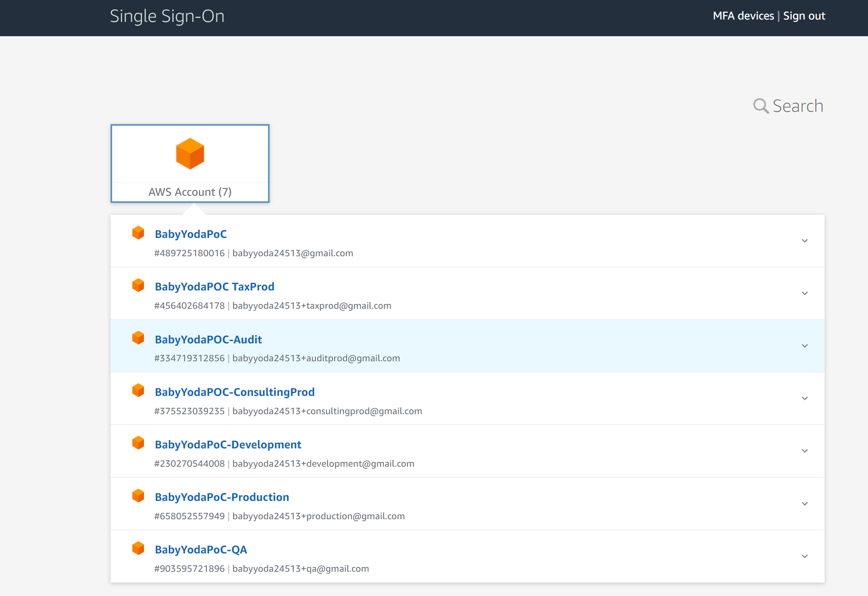Click account ID #903595721896 qa email line

262,569
